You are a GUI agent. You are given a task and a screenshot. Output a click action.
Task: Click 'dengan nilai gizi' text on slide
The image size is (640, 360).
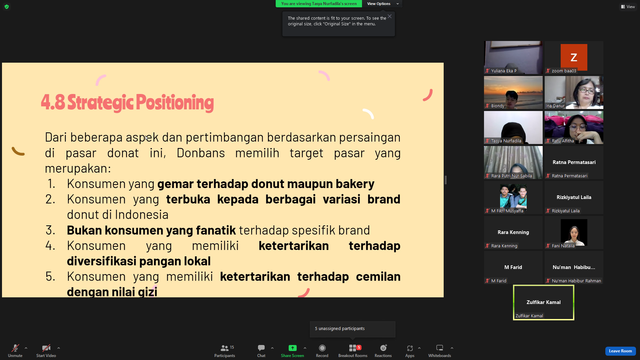pos(112,292)
